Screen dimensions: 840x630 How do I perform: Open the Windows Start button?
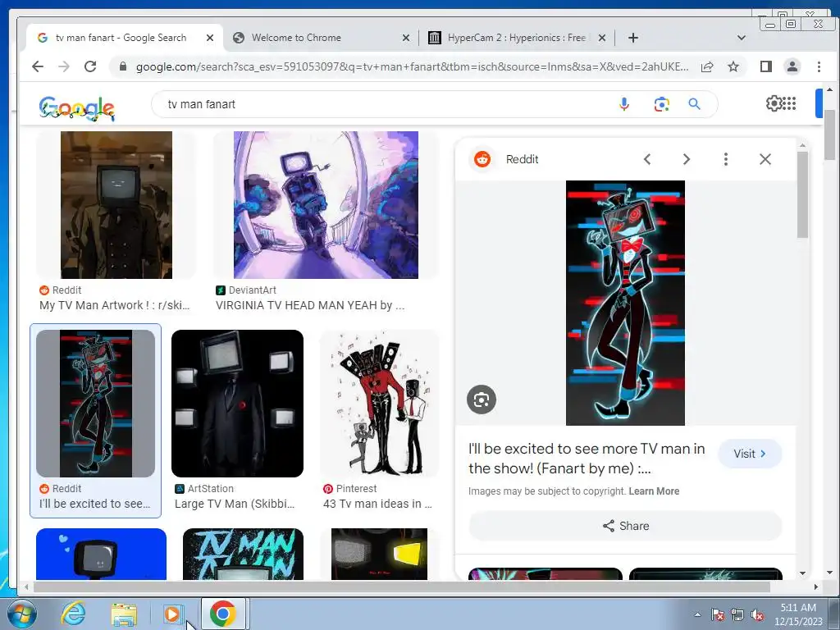pos(21,614)
